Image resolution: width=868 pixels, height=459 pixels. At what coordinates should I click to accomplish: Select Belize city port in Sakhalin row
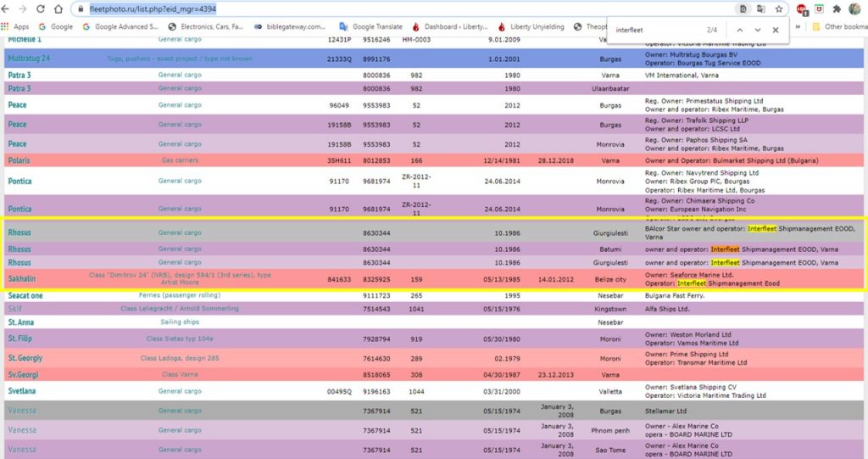(610, 279)
